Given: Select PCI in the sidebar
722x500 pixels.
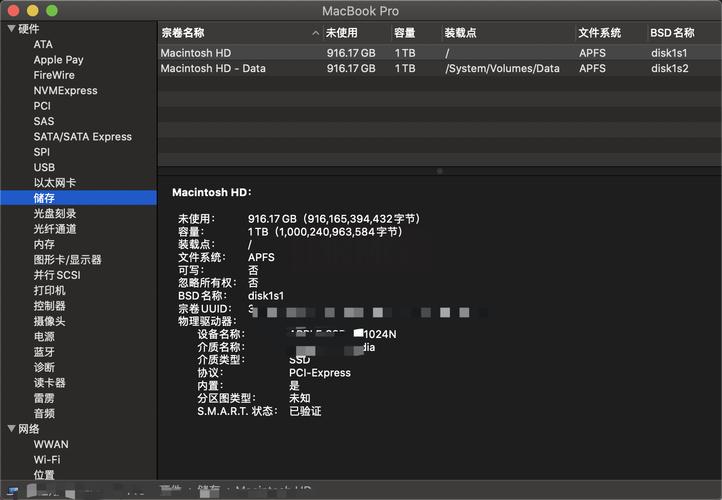Looking at the screenshot, I should (42, 106).
